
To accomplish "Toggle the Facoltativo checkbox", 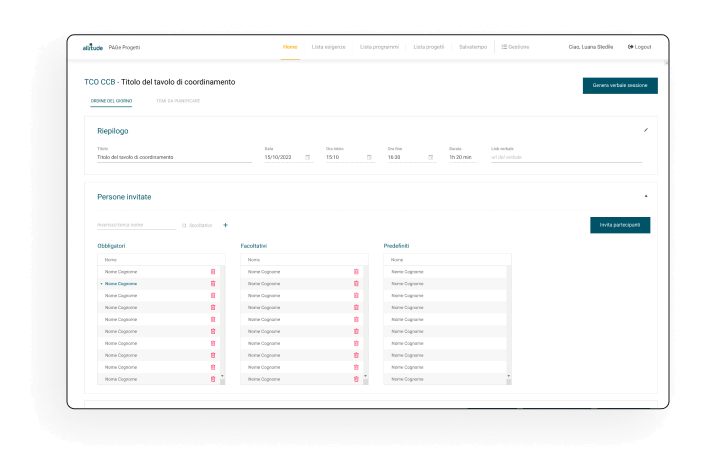I will (x=184, y=225).
